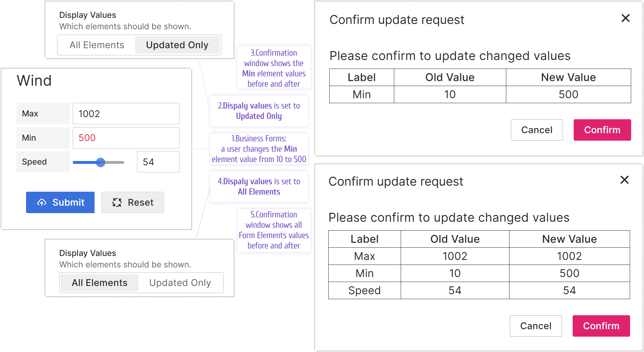Select Updated Only in the top Display Values

point(177,45)
